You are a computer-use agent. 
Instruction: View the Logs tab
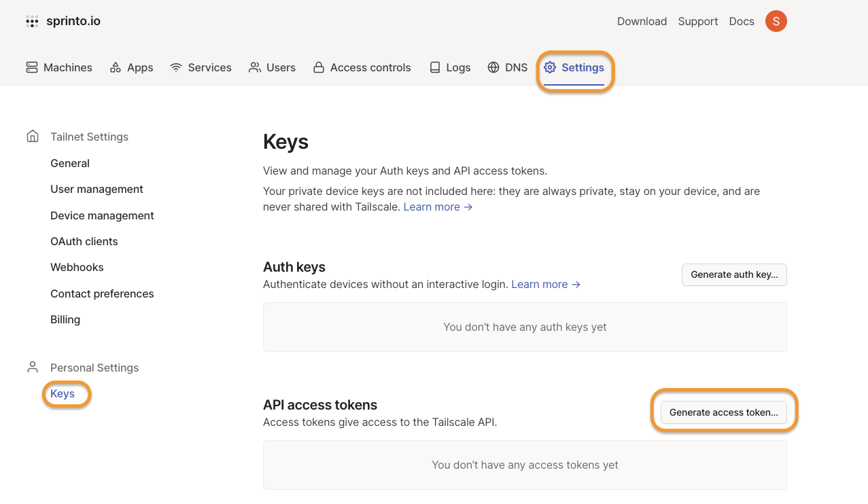[x=450, y=67]
